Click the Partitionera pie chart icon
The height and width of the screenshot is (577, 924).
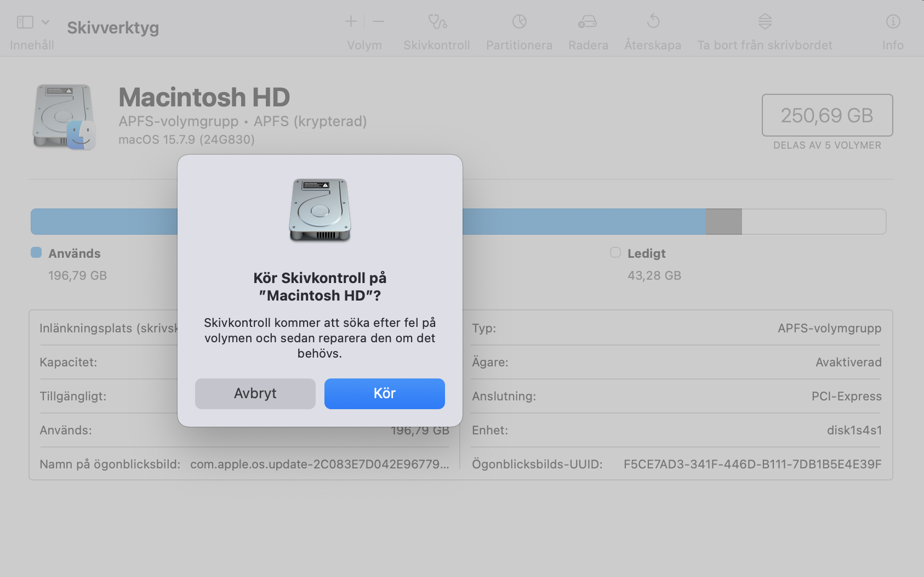tap(519, 21)
